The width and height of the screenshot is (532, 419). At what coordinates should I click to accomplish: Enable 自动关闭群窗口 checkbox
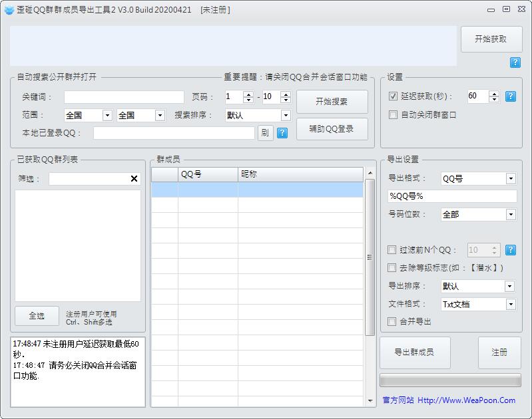[x=393, y=114]
